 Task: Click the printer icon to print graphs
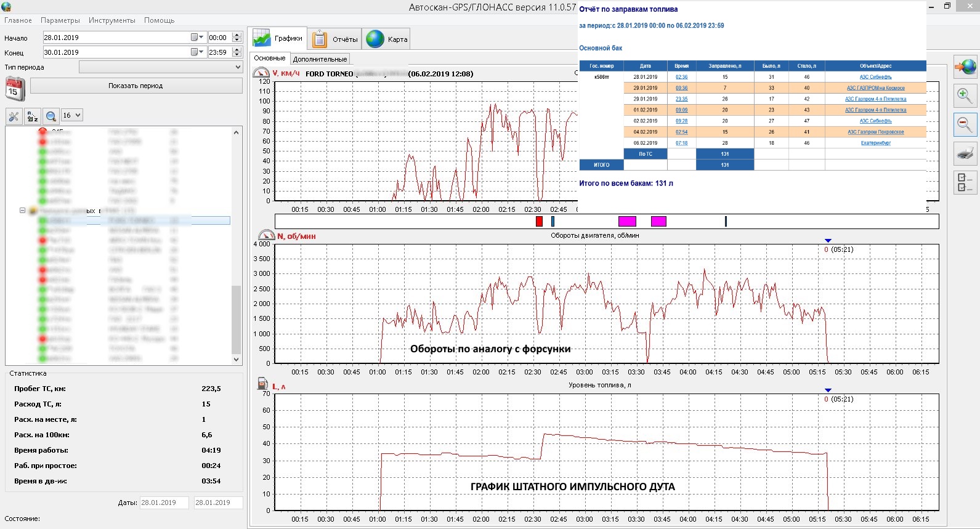point(965,153)
